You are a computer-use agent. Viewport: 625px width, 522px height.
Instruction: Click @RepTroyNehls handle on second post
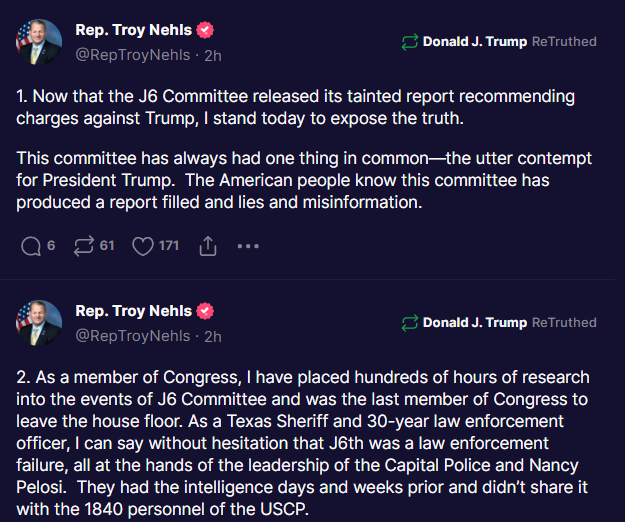pyautogui.click(x=134, y=337)
